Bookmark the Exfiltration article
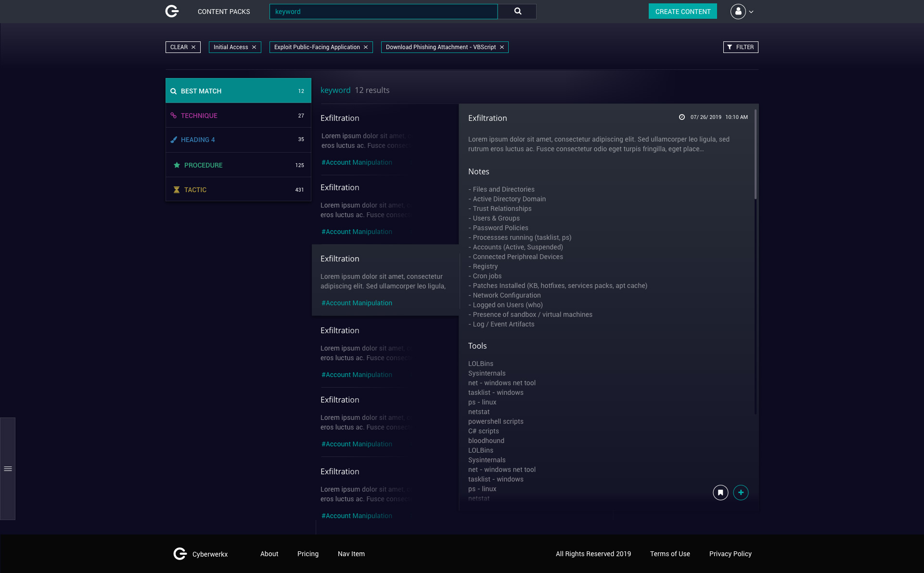Screen dimensions: 924x573 (x=720, y=492)
